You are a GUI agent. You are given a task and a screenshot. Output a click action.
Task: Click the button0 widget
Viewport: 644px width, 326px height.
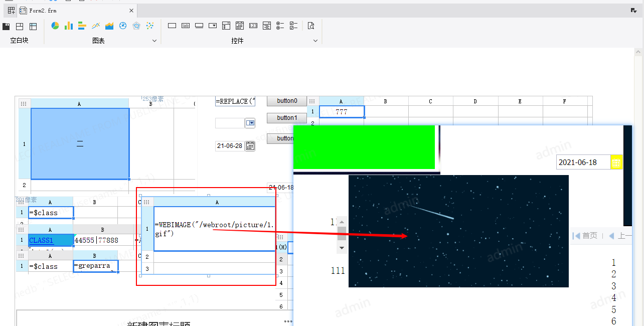click(x=286, y=101)
